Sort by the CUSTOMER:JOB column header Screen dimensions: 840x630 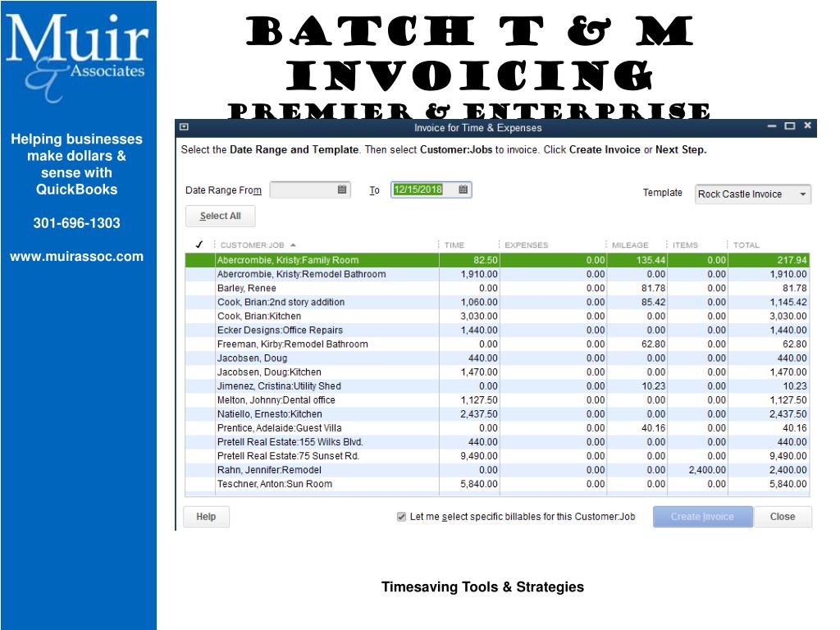(253, 244)
